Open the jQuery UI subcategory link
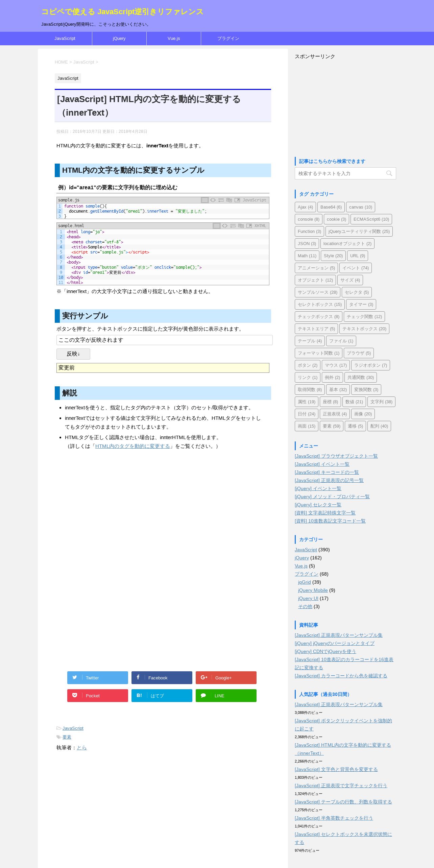The height and width of the screenshot is (868, 434). (308, 599)
